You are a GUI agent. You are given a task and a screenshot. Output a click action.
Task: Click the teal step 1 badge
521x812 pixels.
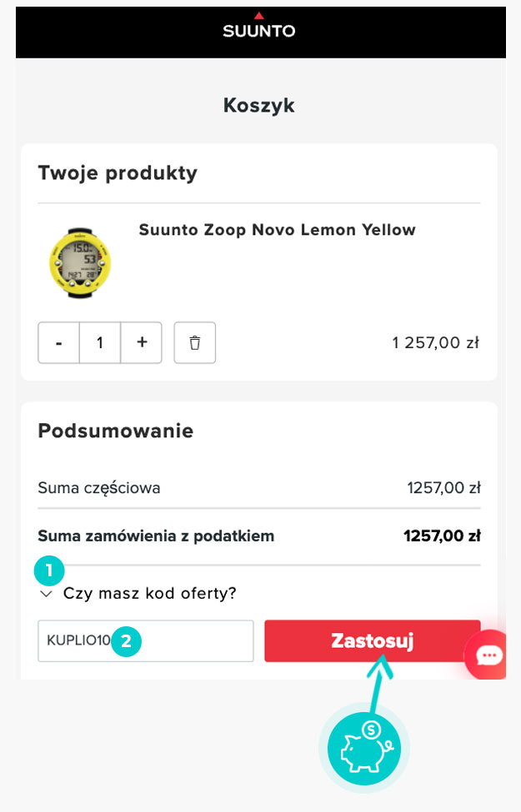click(x=49, y=570)
